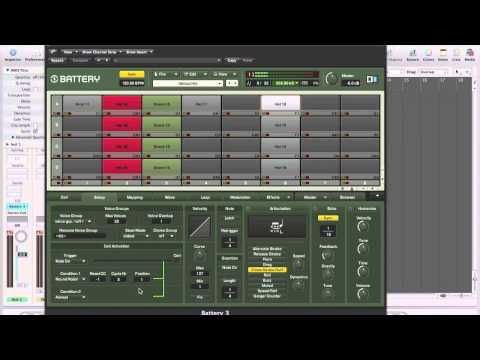Toggle the yellow Sync button near BPM

pos(132,74)
